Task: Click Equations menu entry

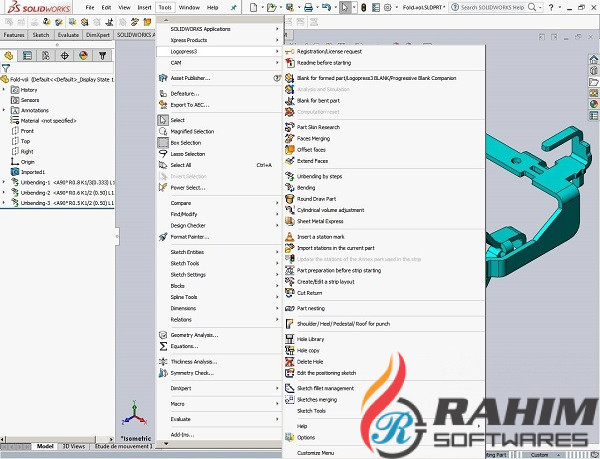Action: pyautogui.click(x=219, y=346)
